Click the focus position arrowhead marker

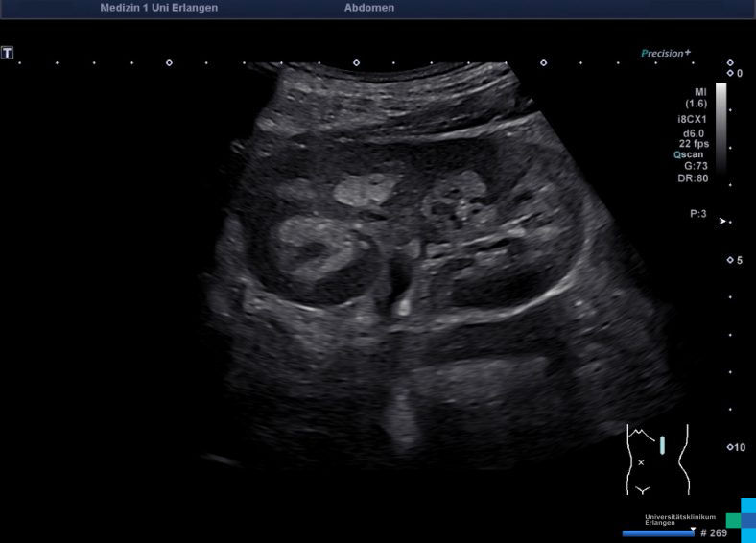723,221
